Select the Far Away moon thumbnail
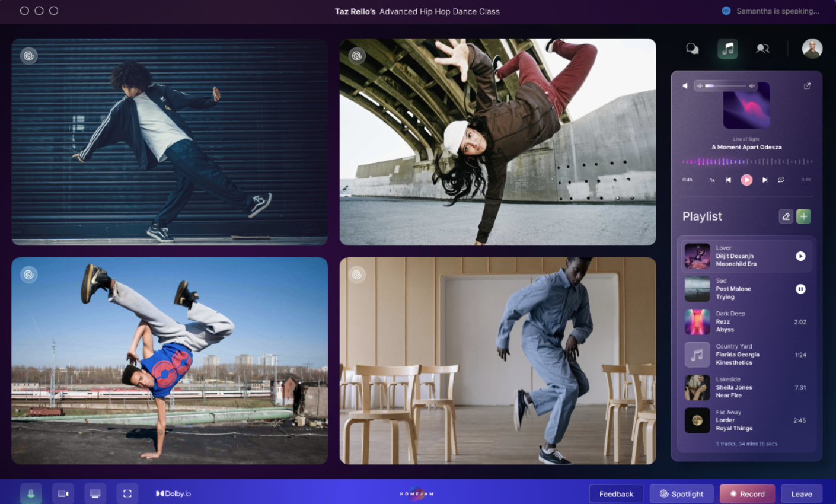The height and width of the screenshot is (504, 836). pyautogui.click(x=697, y=420)
